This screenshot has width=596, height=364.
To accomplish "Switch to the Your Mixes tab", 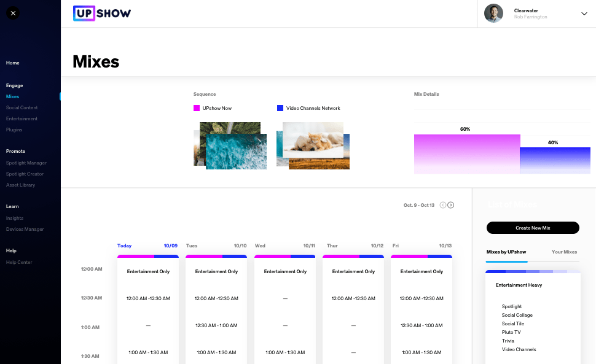I will click(x=564, y=252).
